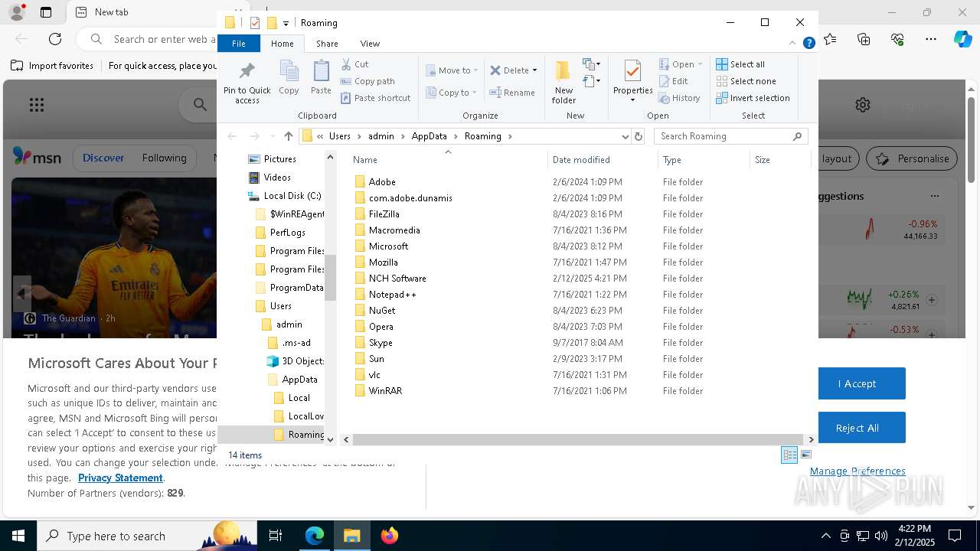Screen dimensions: 980x551
Task: Open the Properties ribbon button
Action: (x=632, y=82)
